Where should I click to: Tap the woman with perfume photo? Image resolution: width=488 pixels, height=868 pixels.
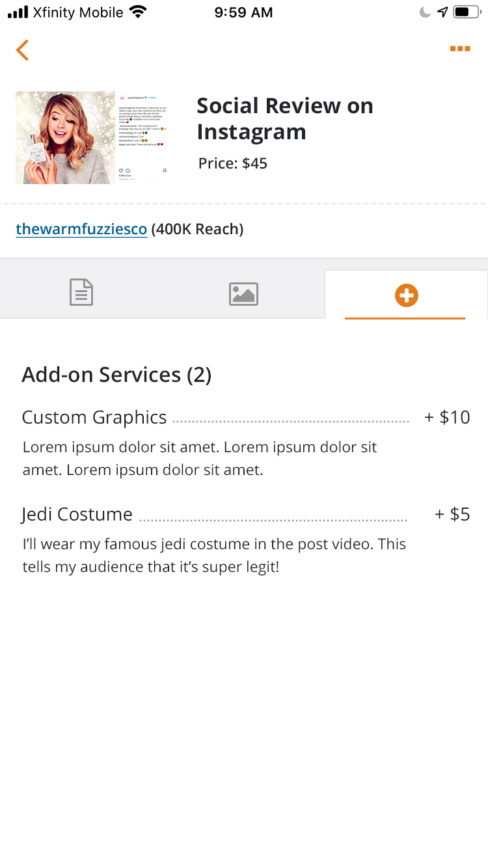pyautogui.click(x=66, y=137)
